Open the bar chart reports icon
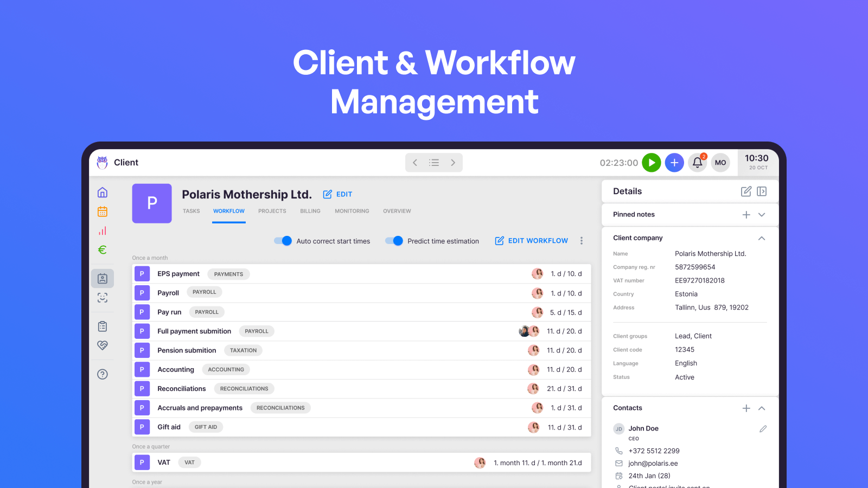Screen dimensions: 868x488 click(x=103, y=231)
